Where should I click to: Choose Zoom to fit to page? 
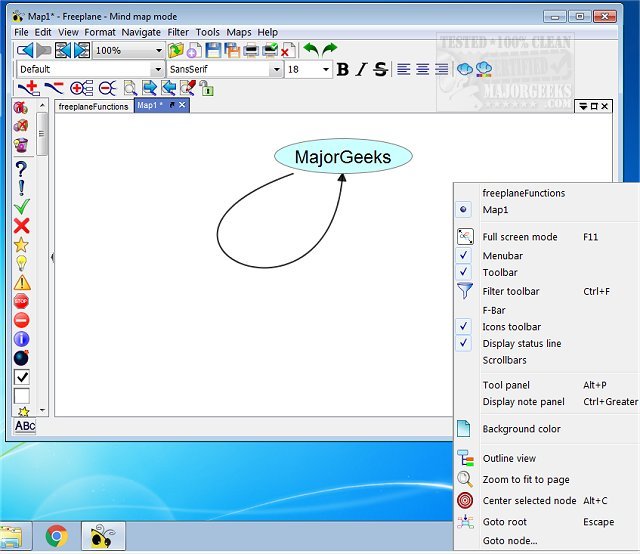[x=547, y=479]
